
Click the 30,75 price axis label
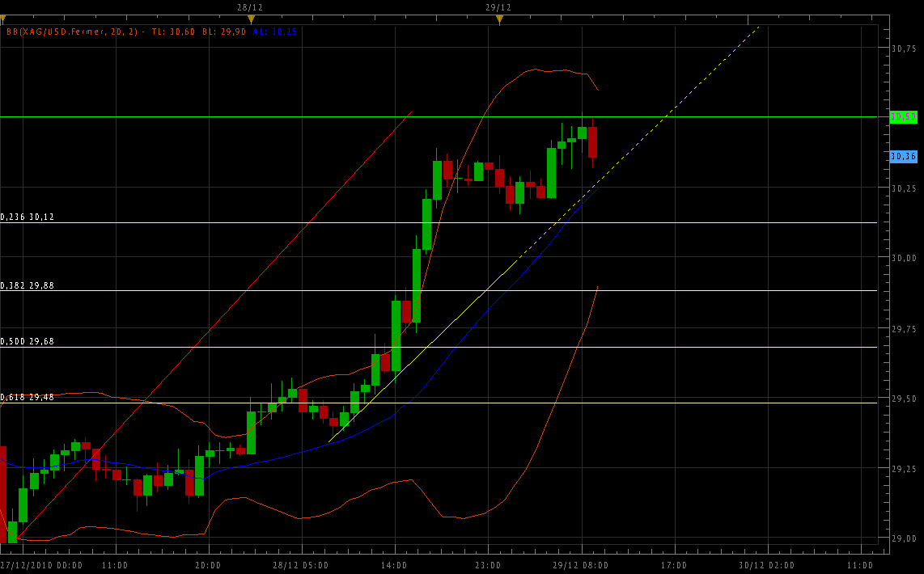(x=903, y=49)
